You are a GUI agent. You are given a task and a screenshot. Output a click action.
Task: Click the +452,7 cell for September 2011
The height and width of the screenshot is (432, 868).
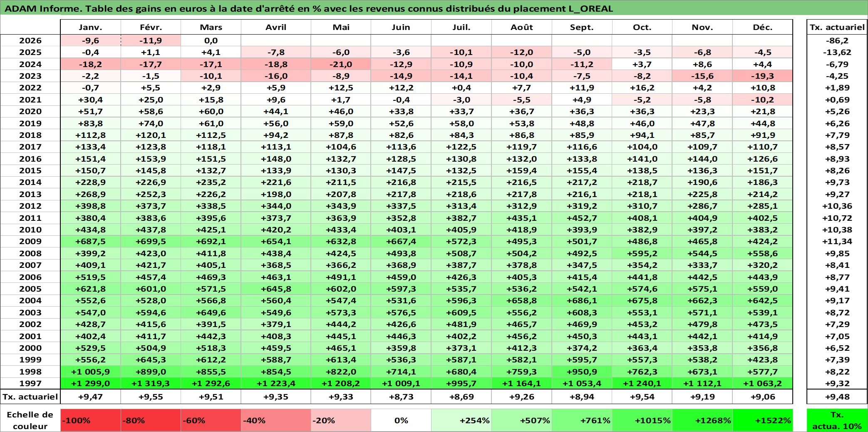point(582,218)
